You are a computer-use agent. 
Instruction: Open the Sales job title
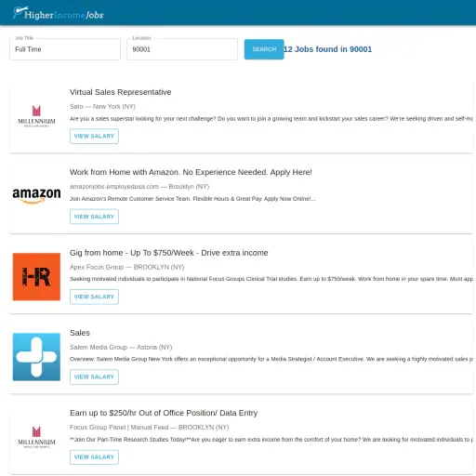pyautogui.click(x=80, y=333)
